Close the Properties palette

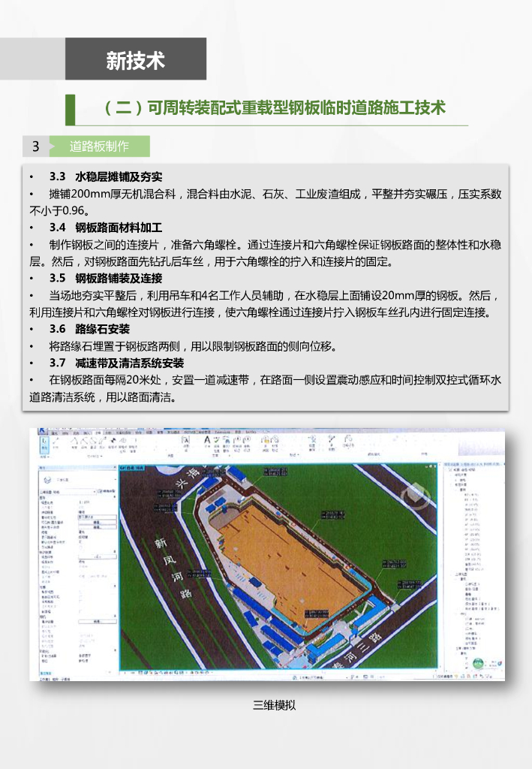[x=115, y=467]
